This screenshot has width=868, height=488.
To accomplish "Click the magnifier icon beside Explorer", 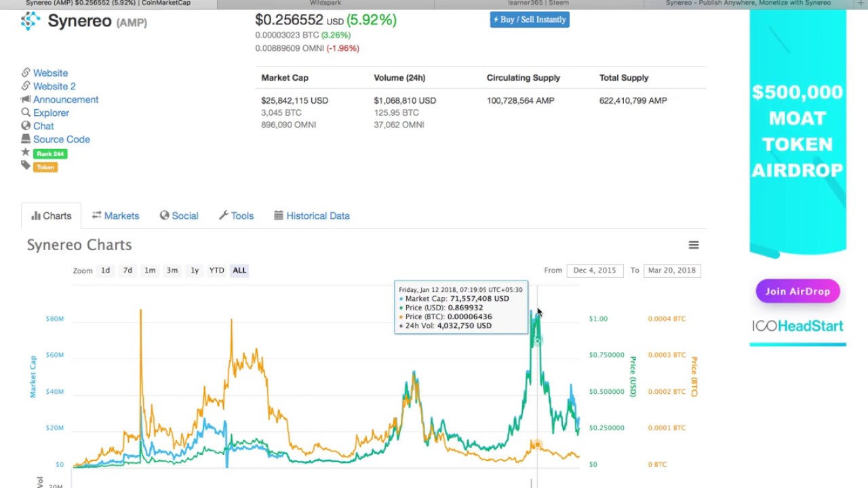I will tap(26, 113).
